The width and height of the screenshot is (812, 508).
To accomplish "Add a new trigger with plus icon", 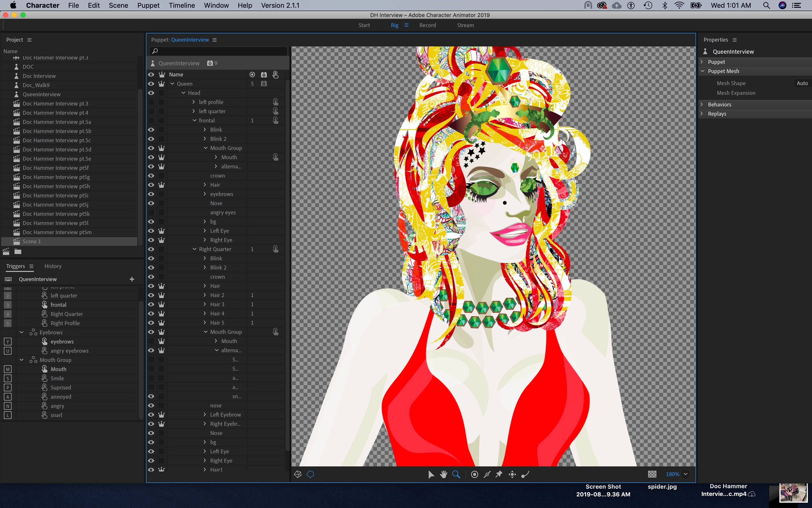I will 132,279.
